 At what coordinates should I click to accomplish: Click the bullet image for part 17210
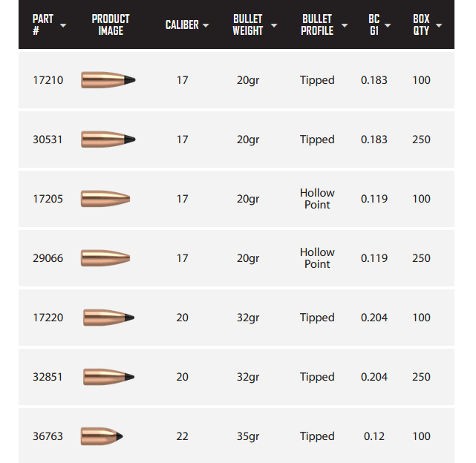108,80
